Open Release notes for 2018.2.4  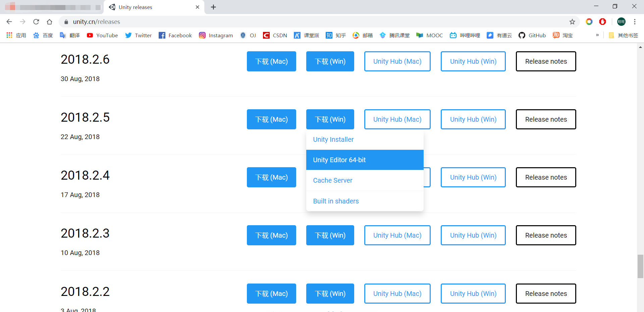(x=546, y=177)
